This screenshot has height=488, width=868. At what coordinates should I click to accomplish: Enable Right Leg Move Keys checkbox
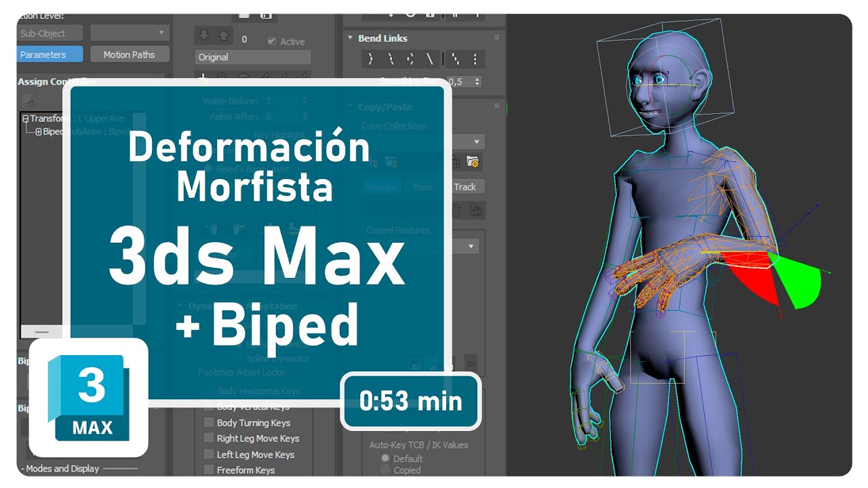[209, 439]
